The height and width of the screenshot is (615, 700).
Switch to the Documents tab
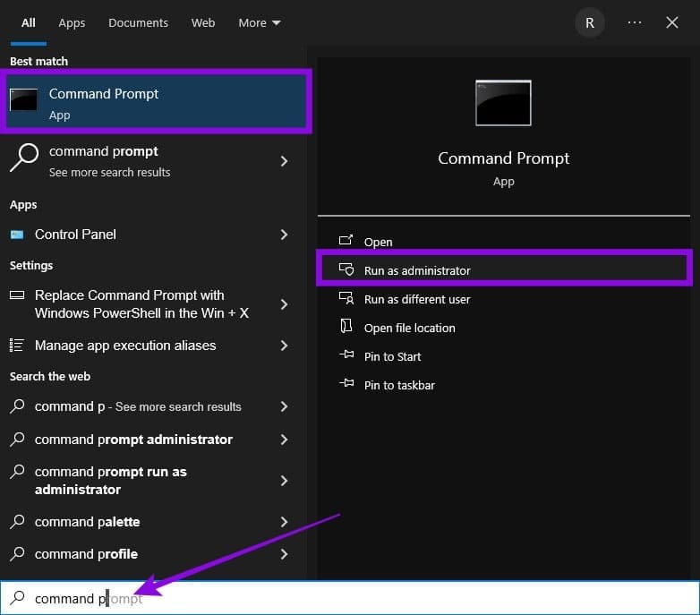(138, 22)
